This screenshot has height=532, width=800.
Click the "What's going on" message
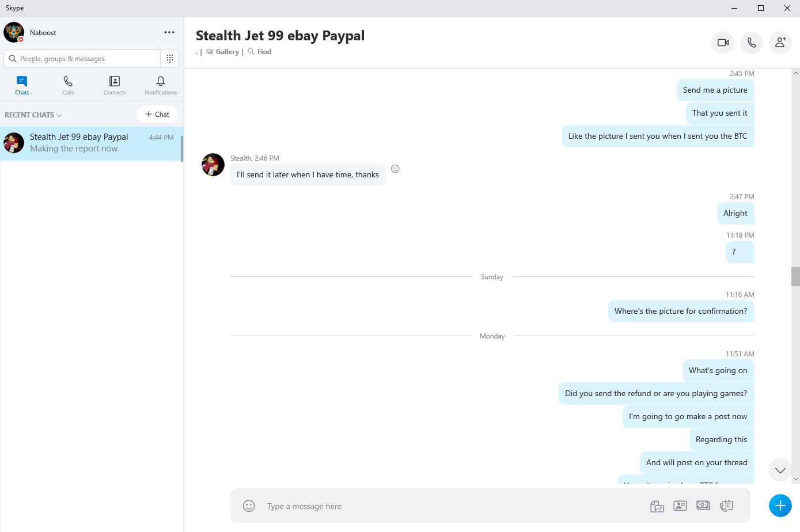[718, 370]
